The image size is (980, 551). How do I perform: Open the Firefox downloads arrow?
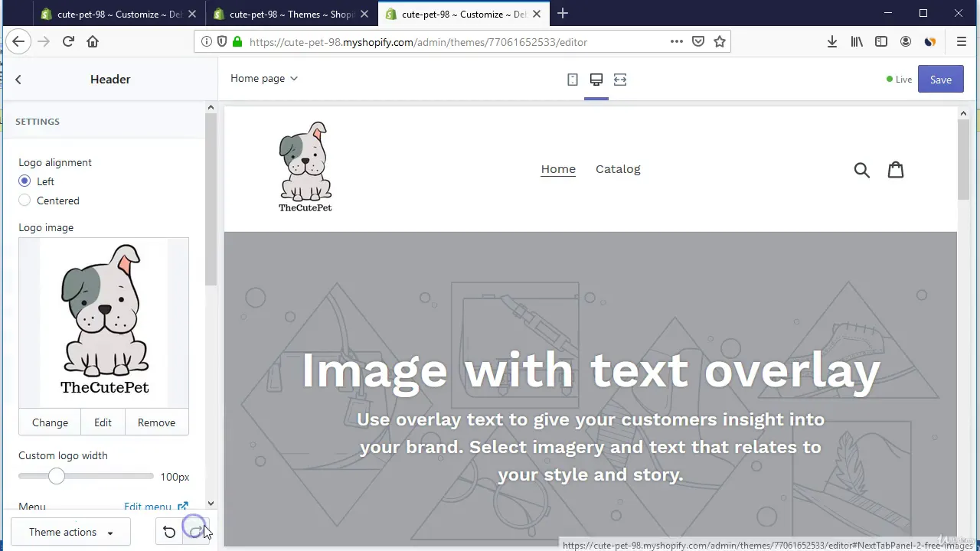pos(832,42)
